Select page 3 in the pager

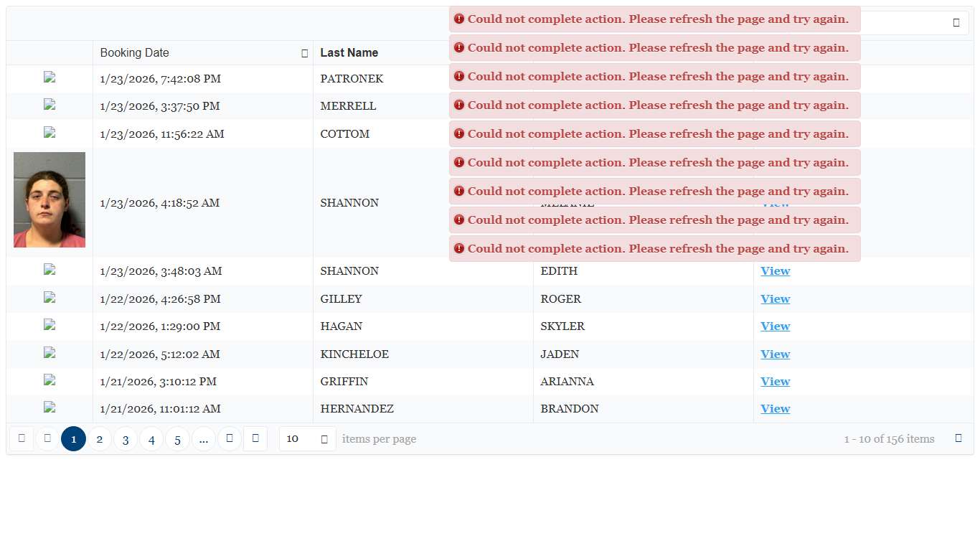(126, 439)
